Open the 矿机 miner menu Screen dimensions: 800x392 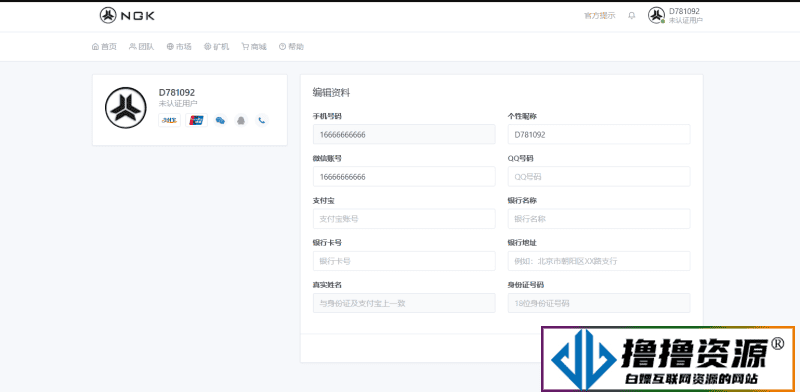tap(216, 46)
